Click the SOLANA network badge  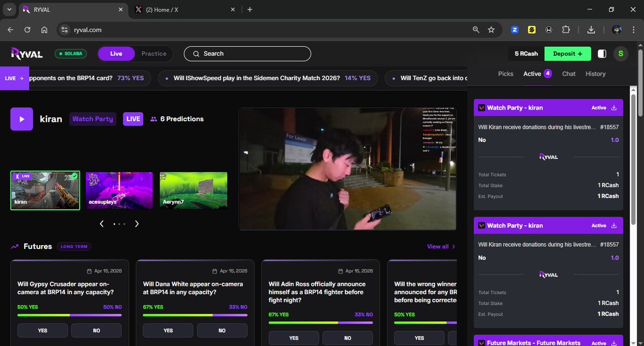tap(71, 54)
